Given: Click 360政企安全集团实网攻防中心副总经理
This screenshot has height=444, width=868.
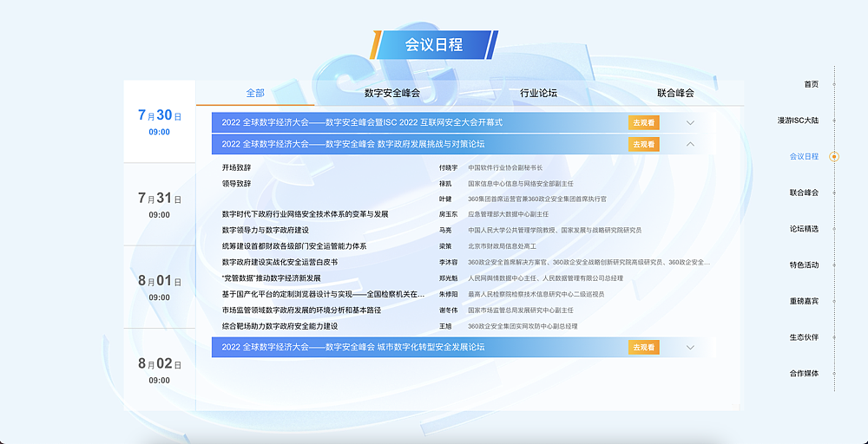Looking at the screenshot, I should coord(523,326).
